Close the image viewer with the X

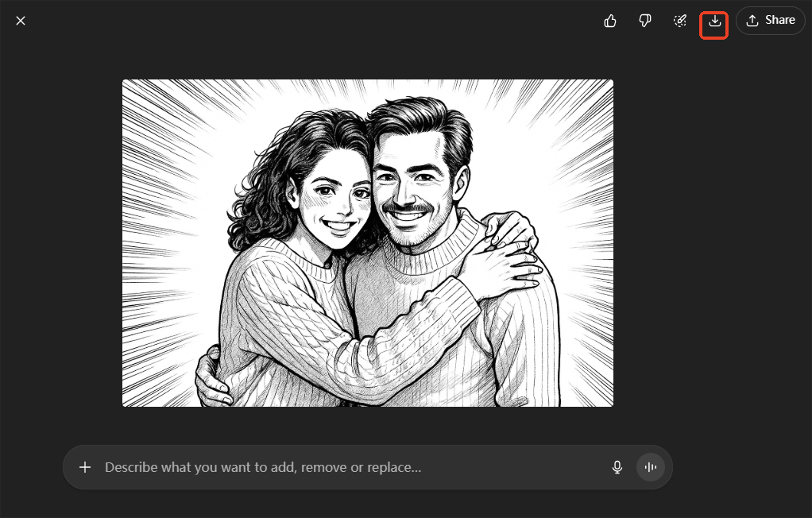click(x=21, y=21)
